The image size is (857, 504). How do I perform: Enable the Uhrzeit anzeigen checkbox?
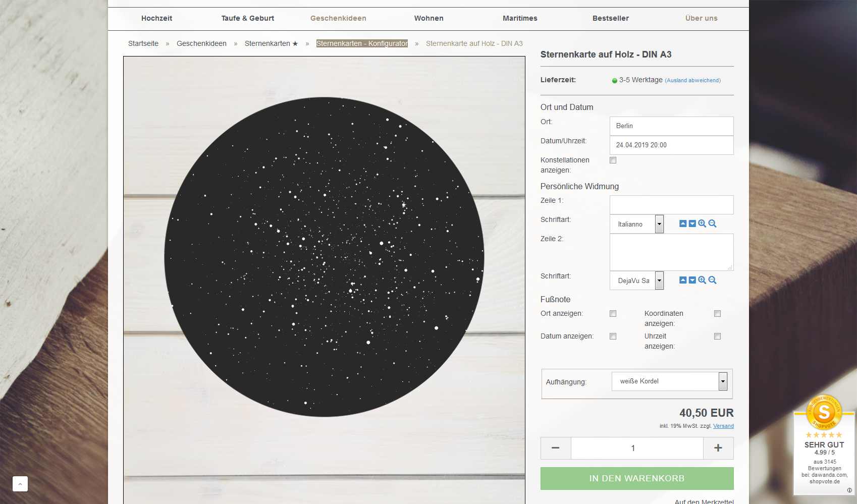717,337
